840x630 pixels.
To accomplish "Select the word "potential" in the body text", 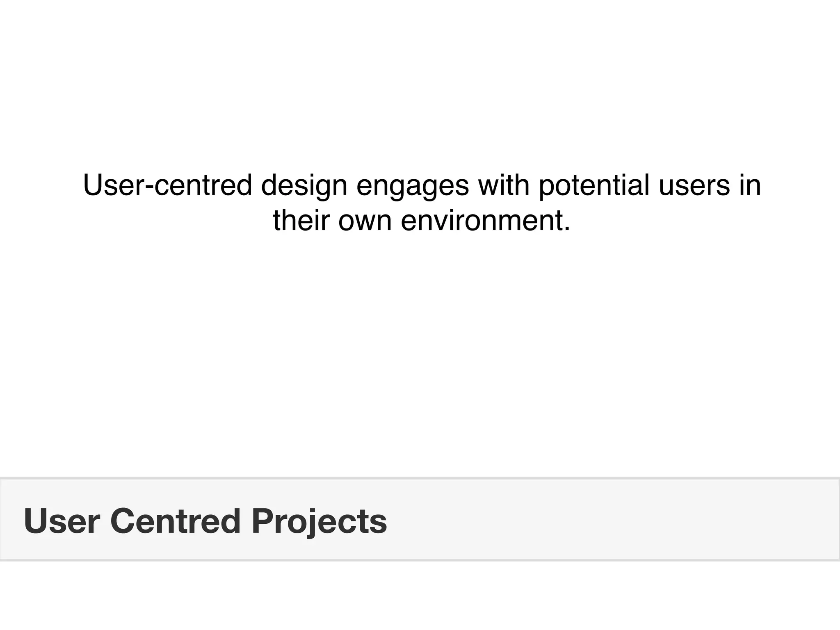I will point(594,185).
